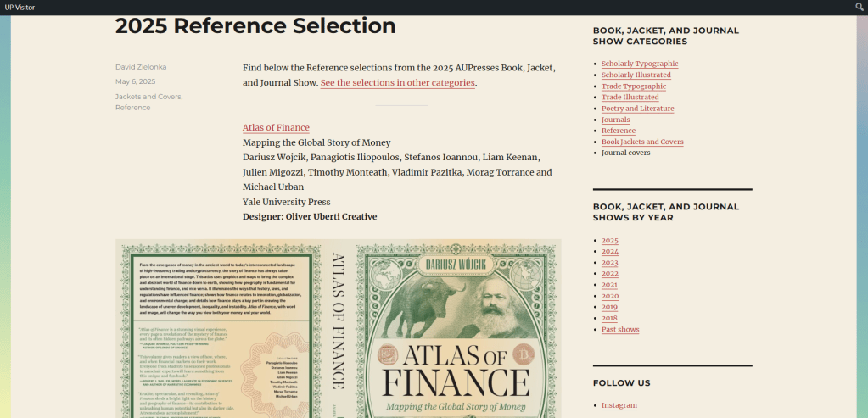The width and height of the screenshot is (868, 418).
Task: Open the Jackets and Covers category tag
Action: pyautogui.click(x=148, y=97)
